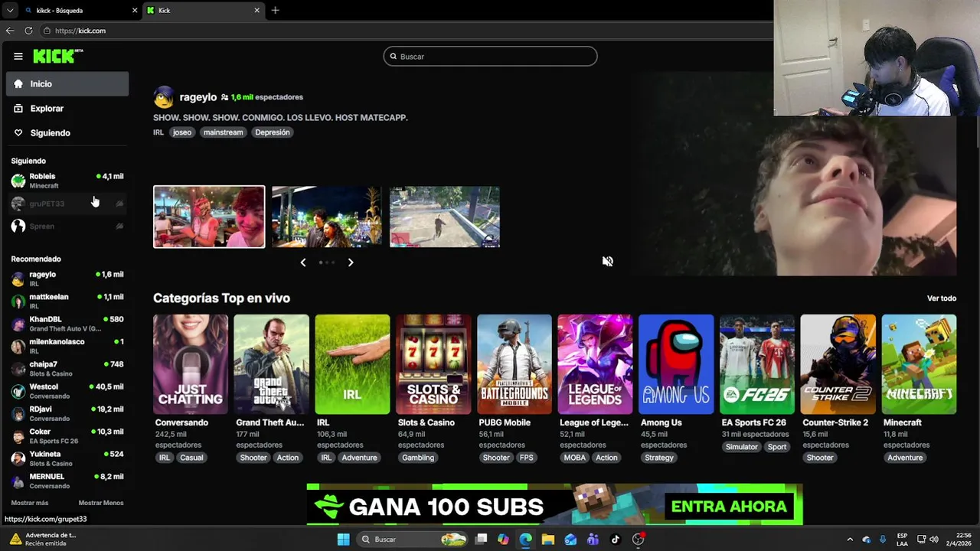Viewport: 980px width, 551px height.
Task: Open the hamburger menu beside the Kick logo
Action: tap(18, 56)
